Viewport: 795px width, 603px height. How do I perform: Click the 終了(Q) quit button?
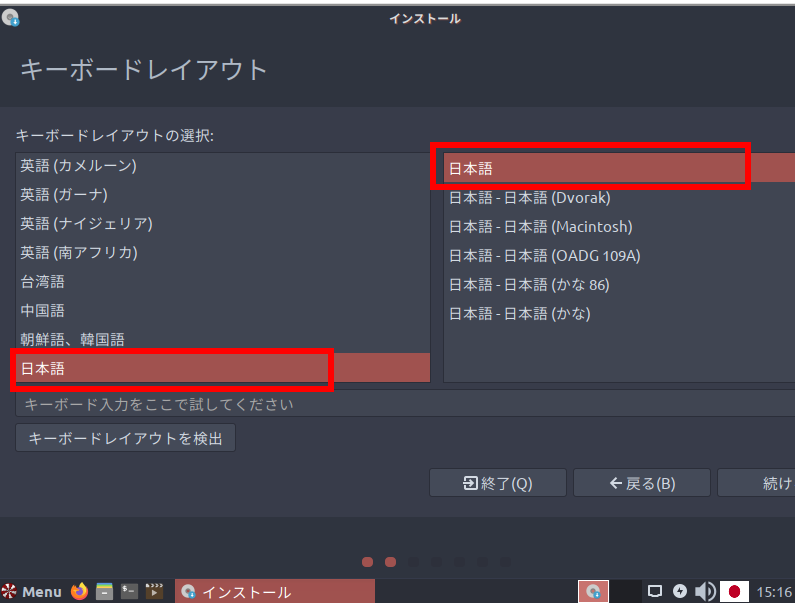[x=497, y=483]
